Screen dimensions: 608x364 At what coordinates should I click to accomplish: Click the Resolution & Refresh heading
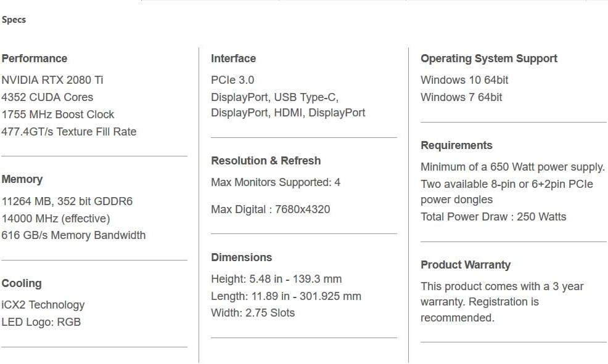(266, 161)
